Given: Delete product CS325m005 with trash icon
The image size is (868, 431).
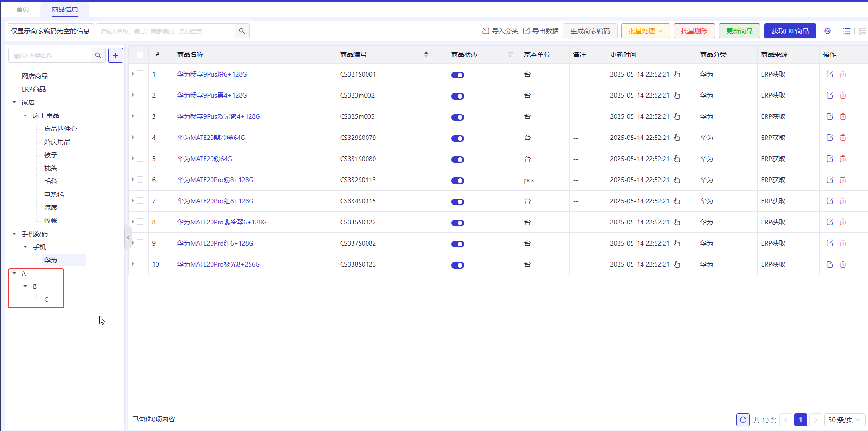Looking at the screenshot, I should point(843,116).
